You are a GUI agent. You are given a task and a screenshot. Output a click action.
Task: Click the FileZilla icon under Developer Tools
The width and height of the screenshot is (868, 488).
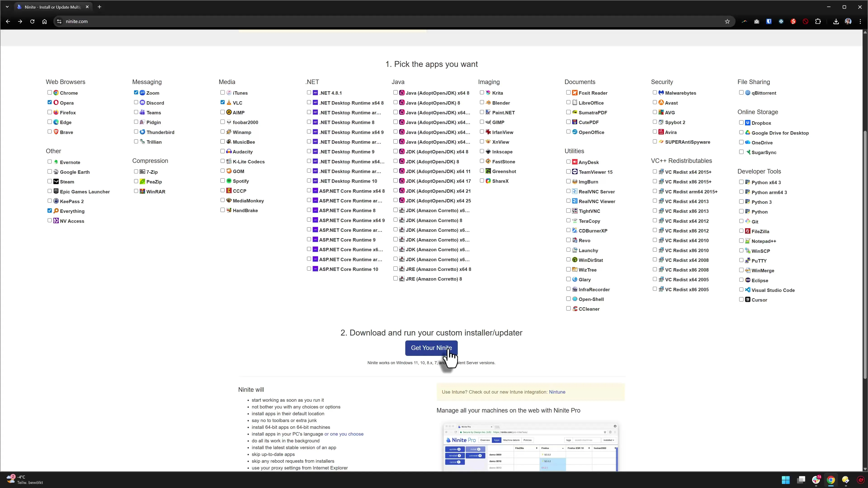click(x=747, y=231)
